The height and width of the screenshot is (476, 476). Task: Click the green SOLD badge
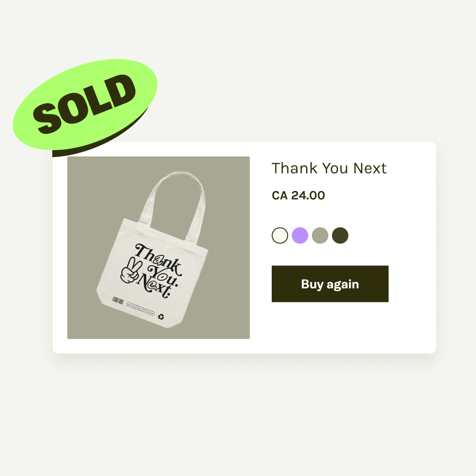tap(84, 105)
